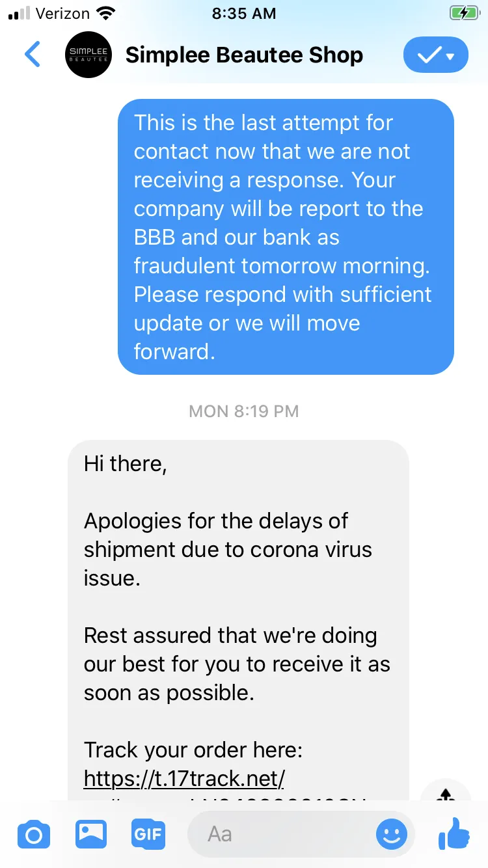Tap the MON 8:19 PM timestamp
The width and height of the screenshot is (488, 868).
pyautogui.click(x=244, y=411)
